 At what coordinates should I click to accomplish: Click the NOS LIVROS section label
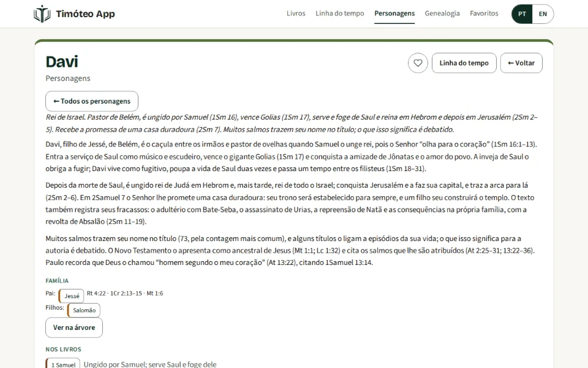[x=63, y=349]
